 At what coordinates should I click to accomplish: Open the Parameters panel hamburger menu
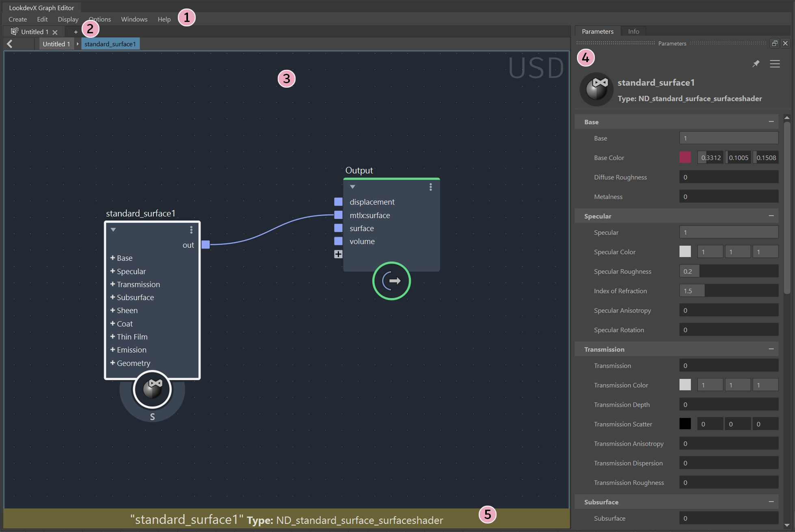[775, 64]
